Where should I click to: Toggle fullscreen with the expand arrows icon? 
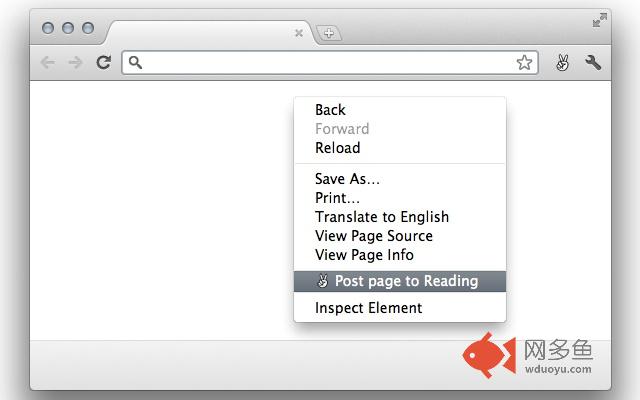[x=600, y=20]
